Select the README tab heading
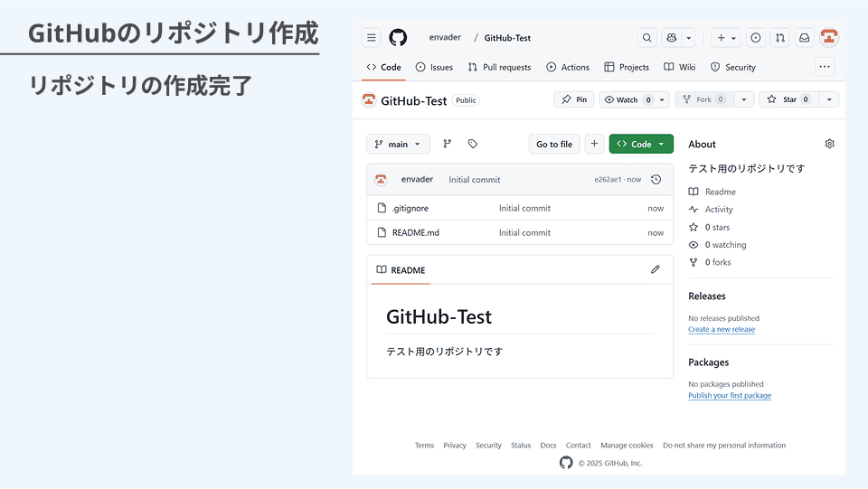Viewport: 868px width, 489px height. point(401,270)
